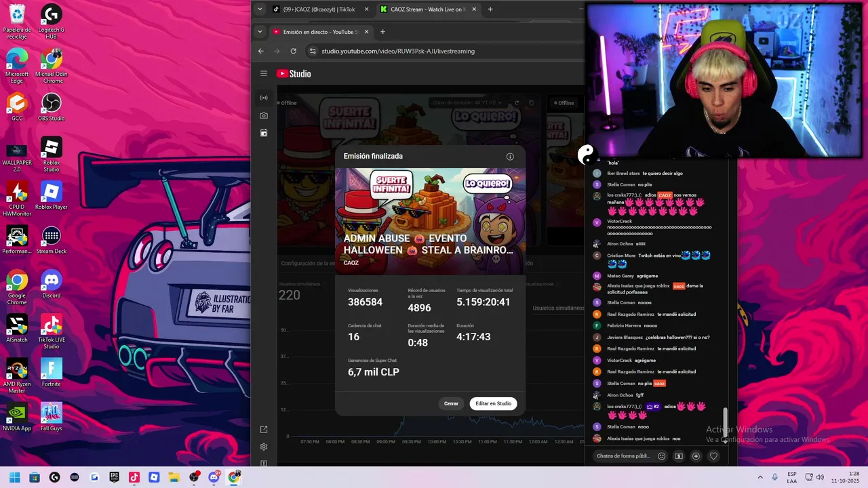Click the stream thumbnail in the dialog

(430, 222)
